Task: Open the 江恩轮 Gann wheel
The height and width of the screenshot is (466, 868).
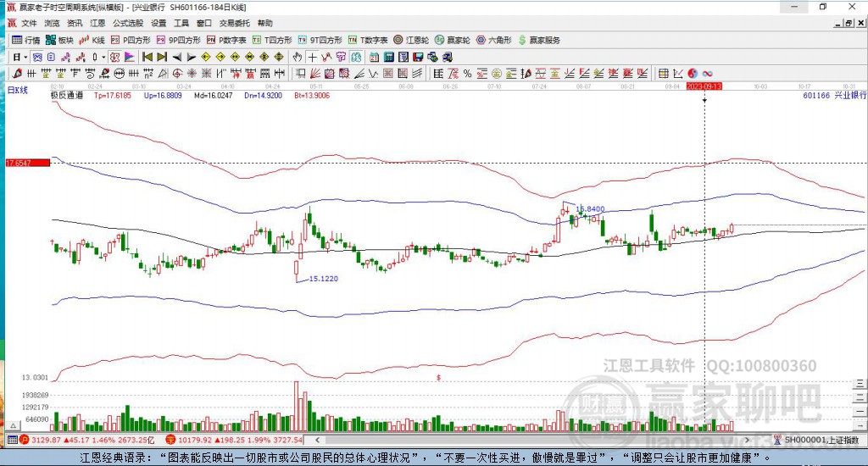Action: pyautogui.click(x=411, y=40)
